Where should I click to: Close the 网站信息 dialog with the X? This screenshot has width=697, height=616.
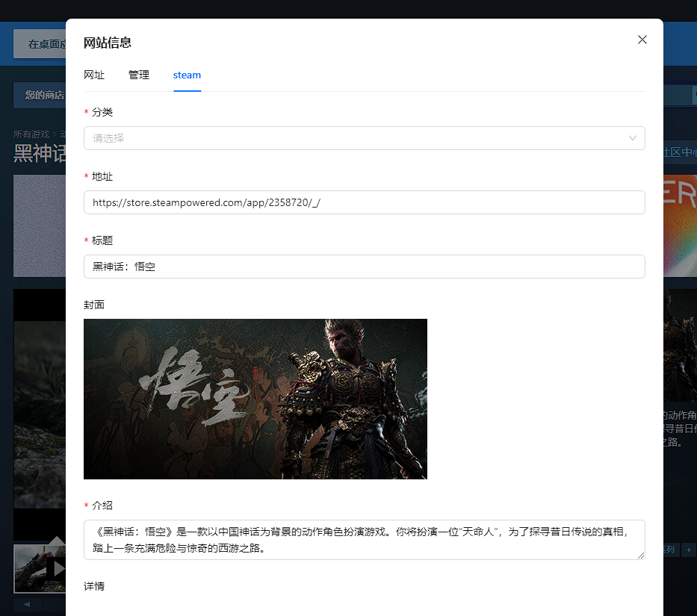[642, 40]
